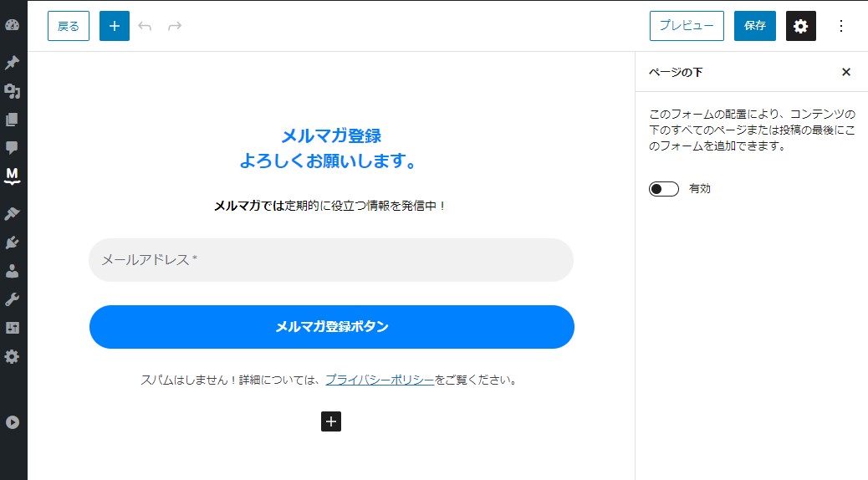Close the ページの下 settings panel

click(845, 72)
